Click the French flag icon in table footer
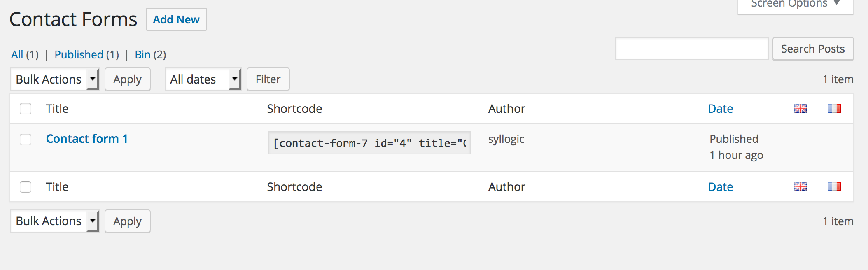The width and height of the screenshot is (868, 270). (x=834, y=186)
